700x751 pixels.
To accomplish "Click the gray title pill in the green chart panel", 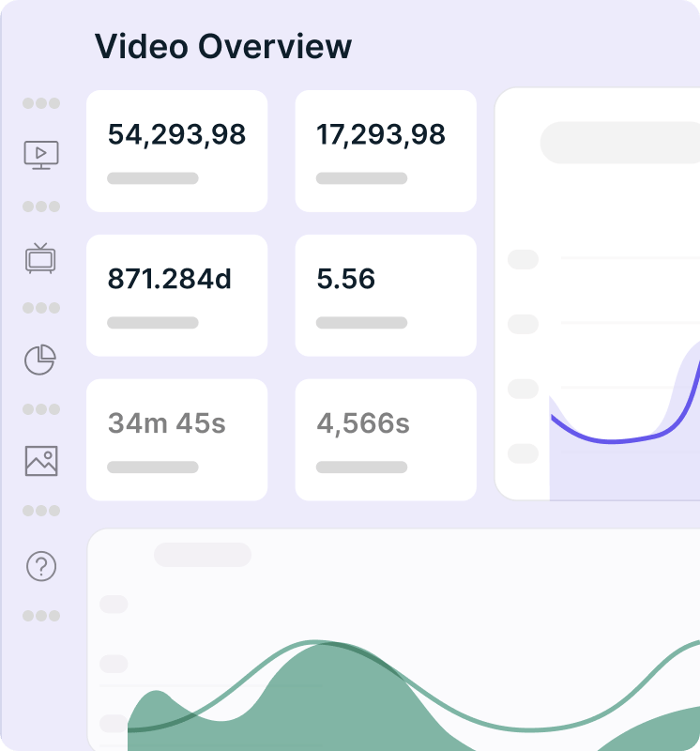I will [x=203, y=554].
